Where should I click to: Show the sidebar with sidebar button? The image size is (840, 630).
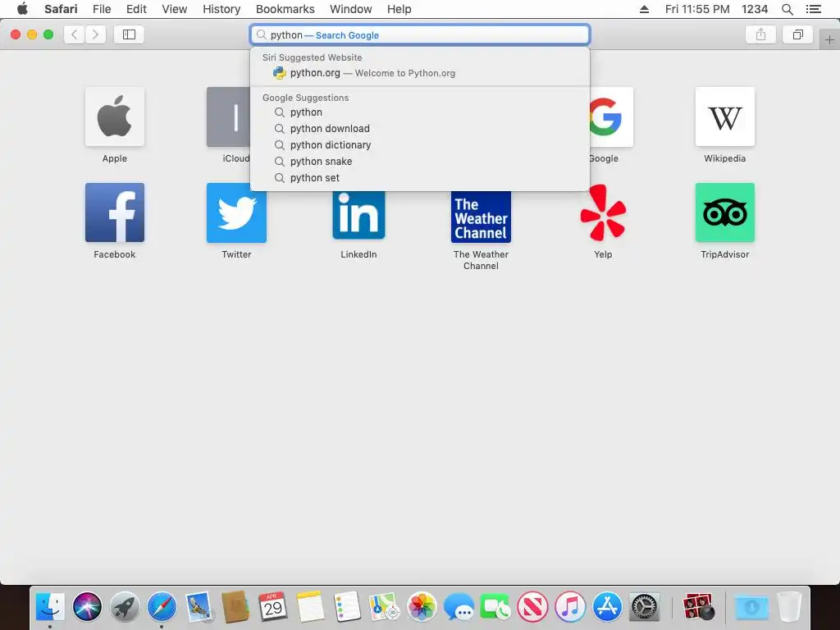[x=129, y=34]
